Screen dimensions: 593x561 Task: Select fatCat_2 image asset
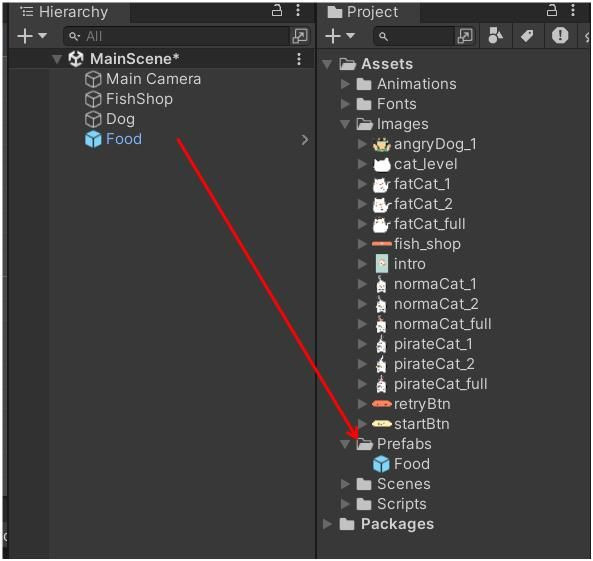click(424, 204)
